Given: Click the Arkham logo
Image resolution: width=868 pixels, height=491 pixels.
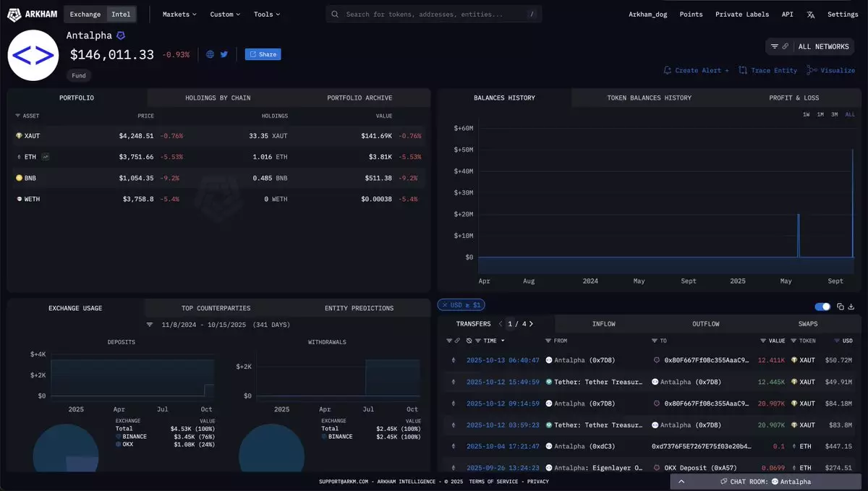Looking at the screenshot, I should tap(33, 14).
